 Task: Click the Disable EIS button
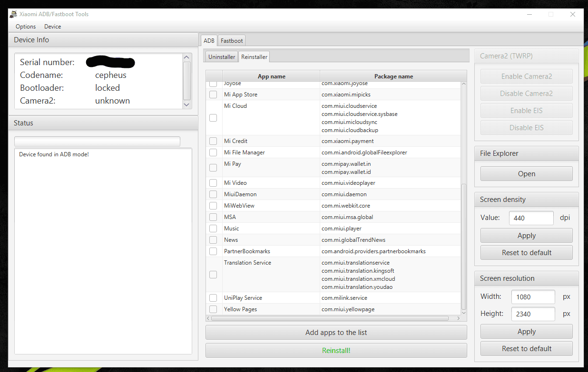(x=527, y=128)
